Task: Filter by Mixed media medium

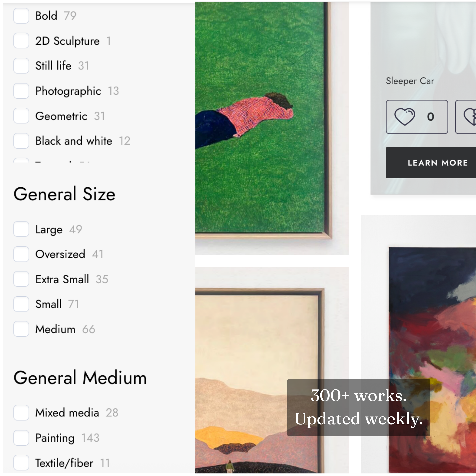Action: [x=21, y=413]
